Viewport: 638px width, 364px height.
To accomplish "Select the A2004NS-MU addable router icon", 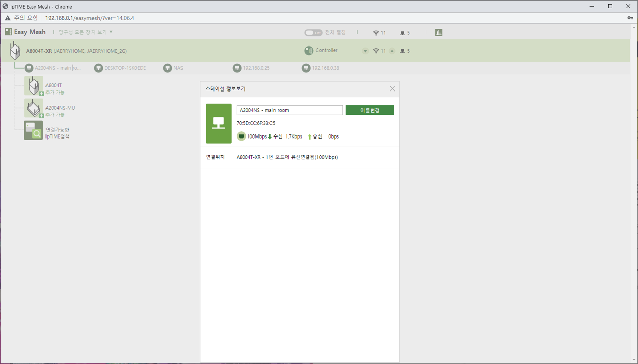I will [x=34, y=108].
